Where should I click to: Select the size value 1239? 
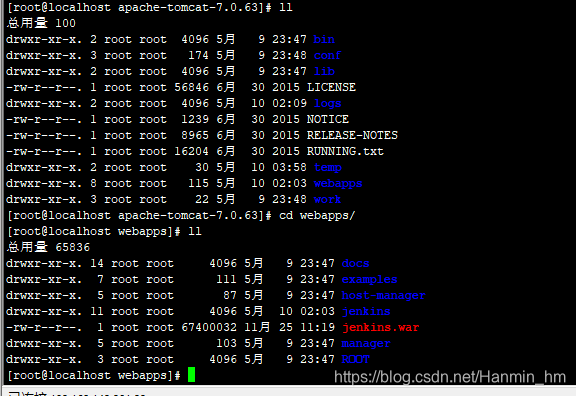195,119
